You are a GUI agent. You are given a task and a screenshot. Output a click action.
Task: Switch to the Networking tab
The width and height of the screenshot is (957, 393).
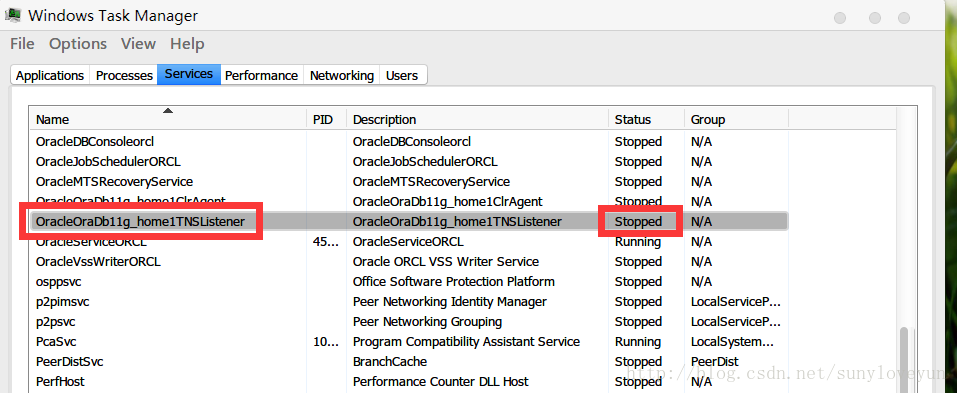coord(342,76)
